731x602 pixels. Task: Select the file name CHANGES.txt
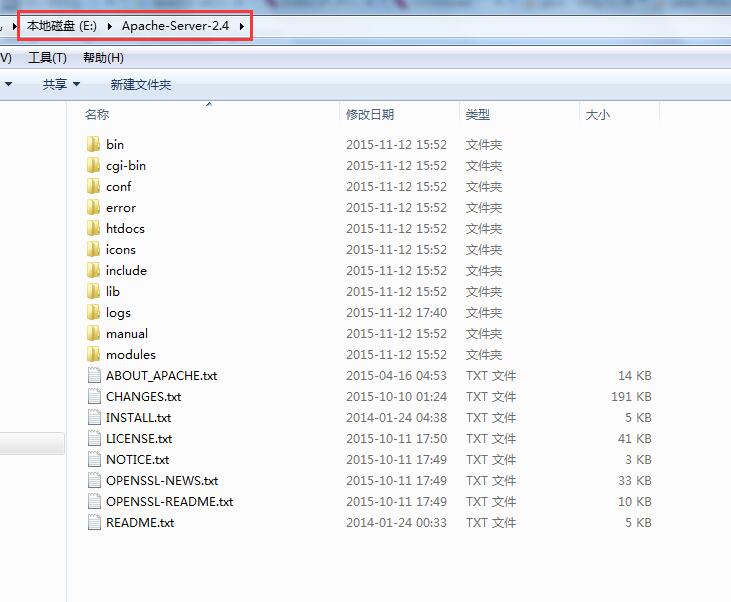[144, 396]
